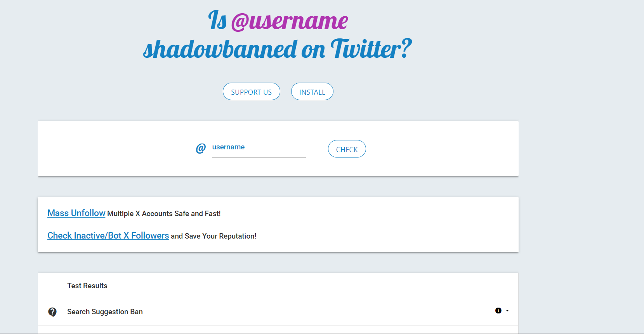Screen dimensions: 644x334
Task: Click "and Save Your Reputation!" text
Action: coord(214,236)
